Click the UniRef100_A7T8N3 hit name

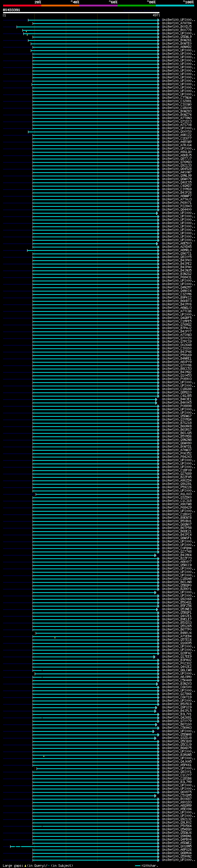(x=176, y=118)
